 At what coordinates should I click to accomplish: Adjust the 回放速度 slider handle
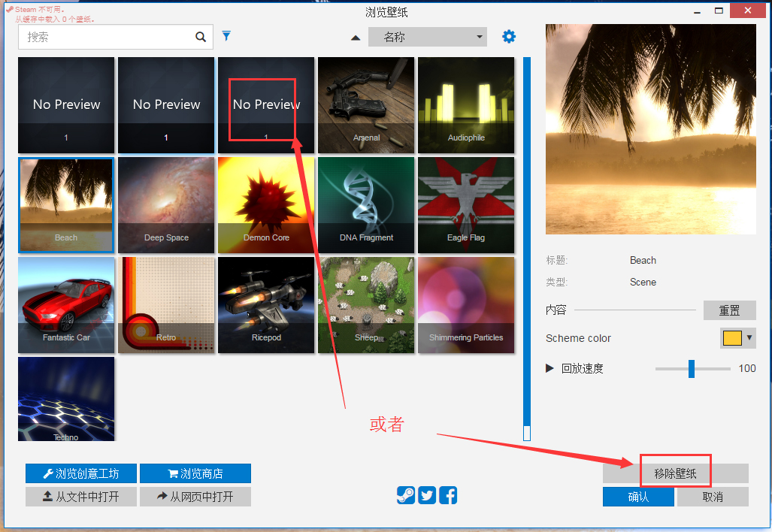692,369
